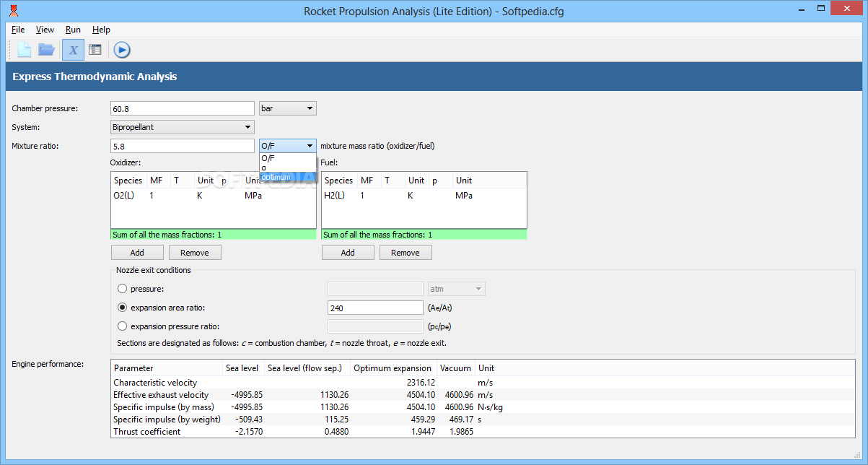This screenshot has height=465, width=868.
Task: Click Add button under Oxidizer table
Action: (137, 253)
